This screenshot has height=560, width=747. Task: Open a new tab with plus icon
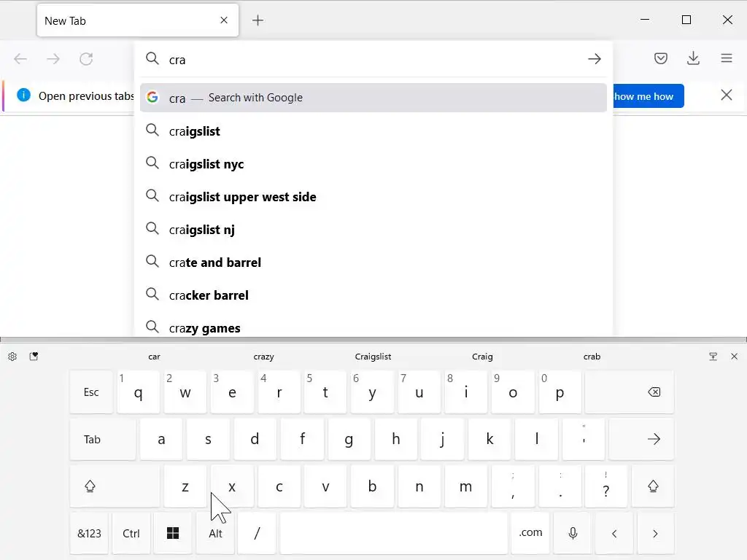(258, 20)
